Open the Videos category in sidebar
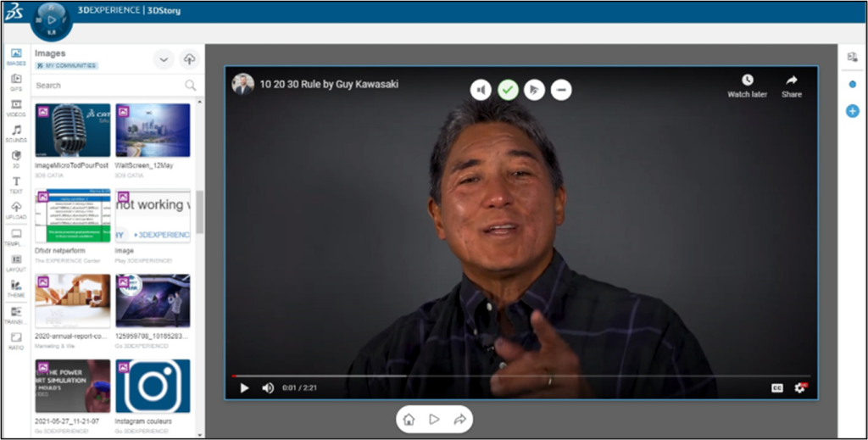Viewport: 868px width, 440px height. 16,107
